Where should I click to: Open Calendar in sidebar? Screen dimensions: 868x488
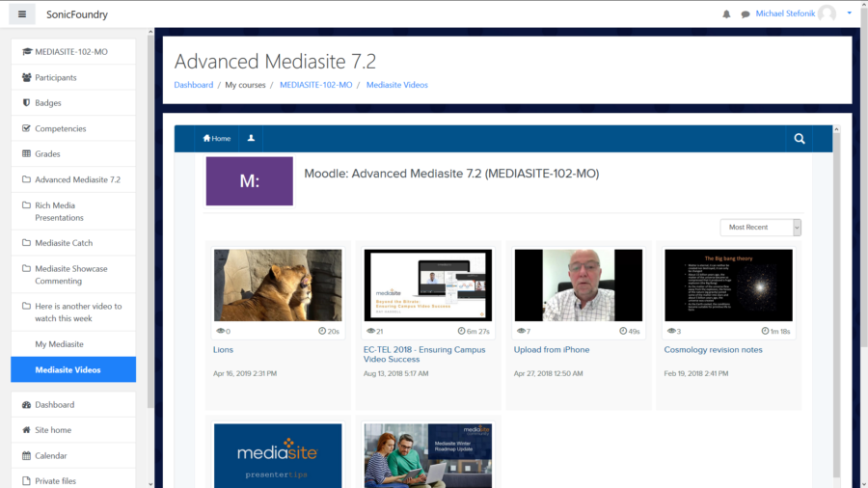tap(73, 455)
